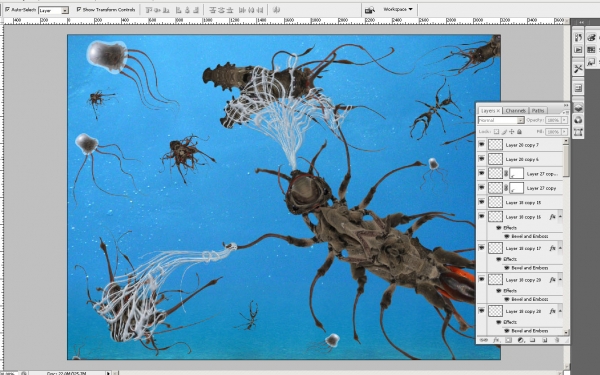Viewport: 600px width, 375px height.
Task: Click the Channels icon in collapsed dock
Action: 578,120
